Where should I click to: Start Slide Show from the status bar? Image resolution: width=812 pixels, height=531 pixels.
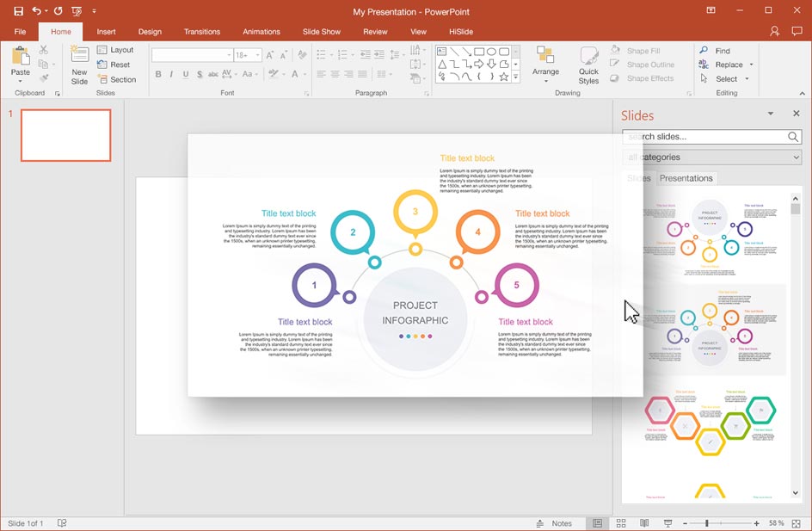point(668,523)
